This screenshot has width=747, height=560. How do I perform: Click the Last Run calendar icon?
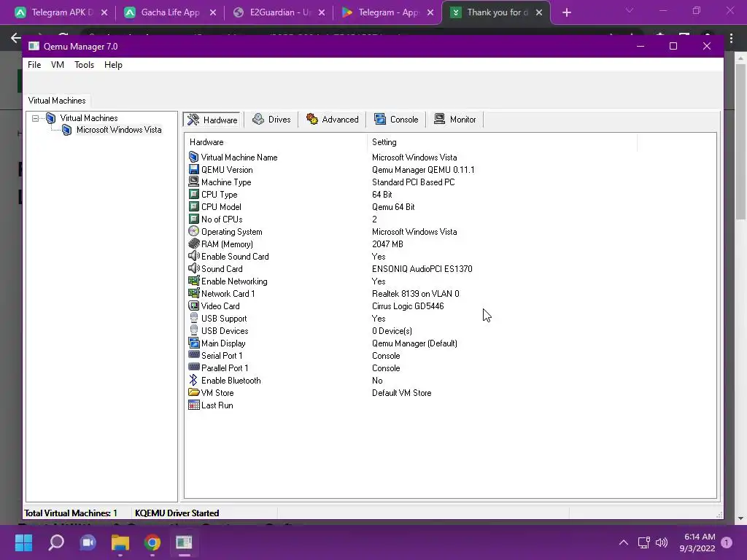(193, 405)
